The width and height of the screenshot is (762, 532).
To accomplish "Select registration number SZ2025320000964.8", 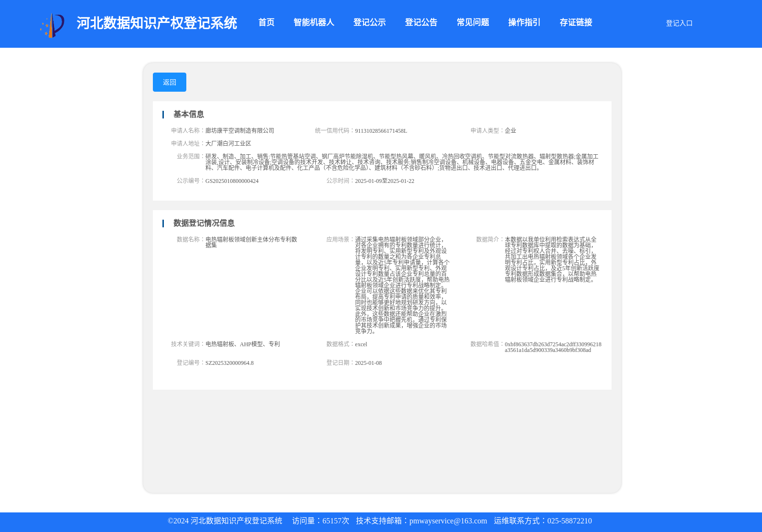I will [229, 363].
